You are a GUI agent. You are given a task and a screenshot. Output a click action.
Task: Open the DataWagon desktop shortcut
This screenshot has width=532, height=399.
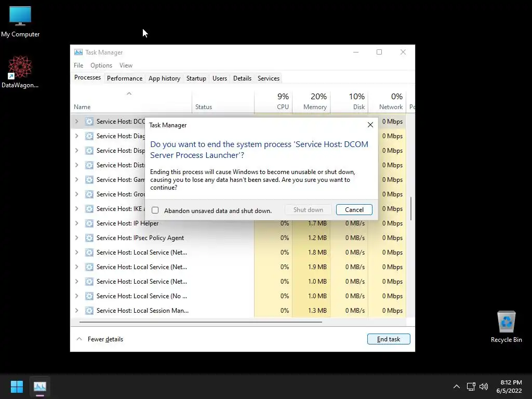point(20,72)
